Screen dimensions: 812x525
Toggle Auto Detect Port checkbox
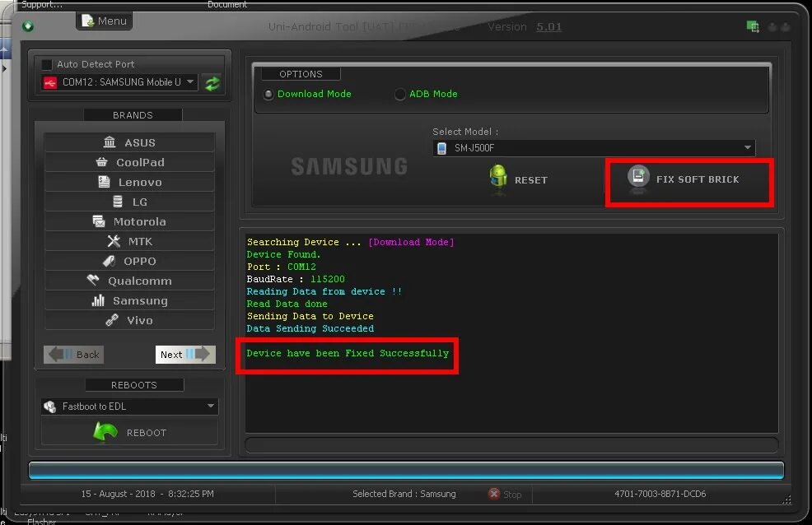pos(47,64)
